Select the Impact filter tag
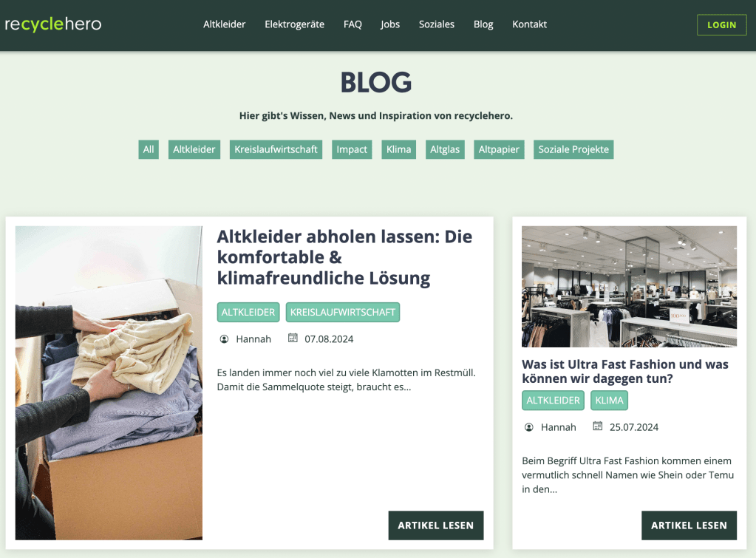The width and height of the screenshot is (756, 558). (x=352, y=149)
